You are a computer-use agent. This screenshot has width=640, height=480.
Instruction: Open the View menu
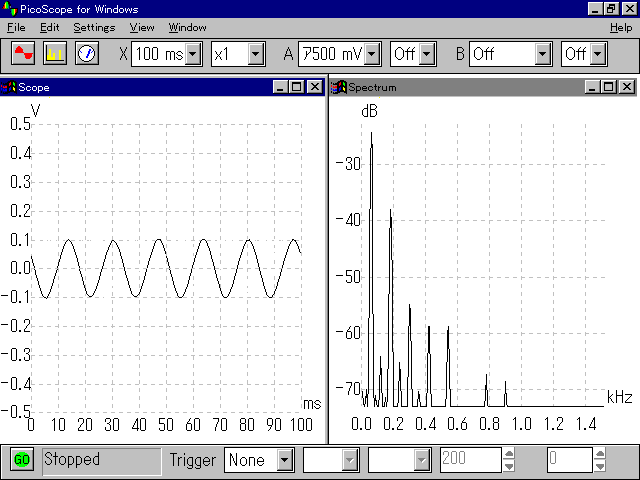(142, 27)
